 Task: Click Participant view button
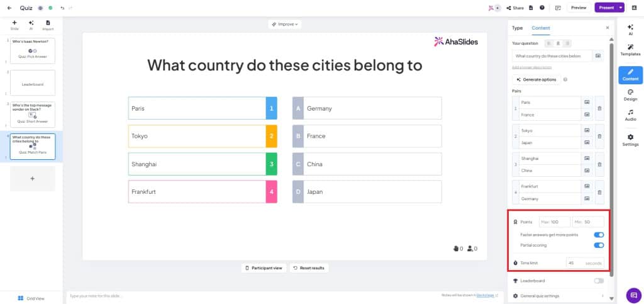[264, 268]
